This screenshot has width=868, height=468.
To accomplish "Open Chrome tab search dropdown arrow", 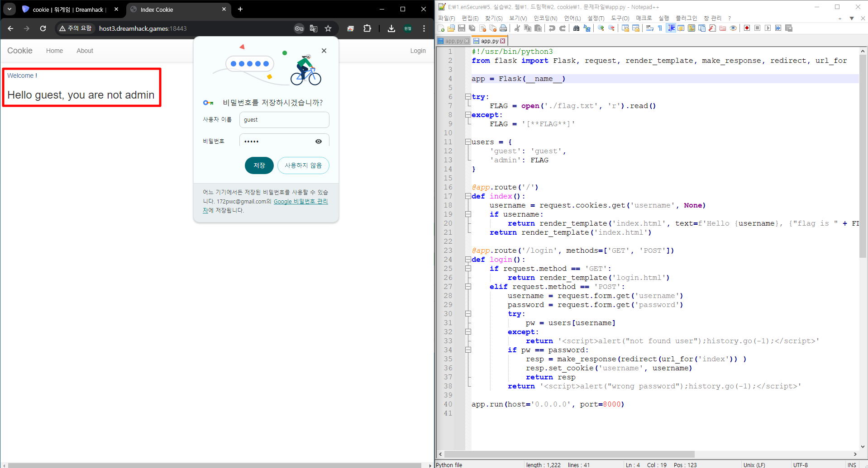I will tap(10, 9).
